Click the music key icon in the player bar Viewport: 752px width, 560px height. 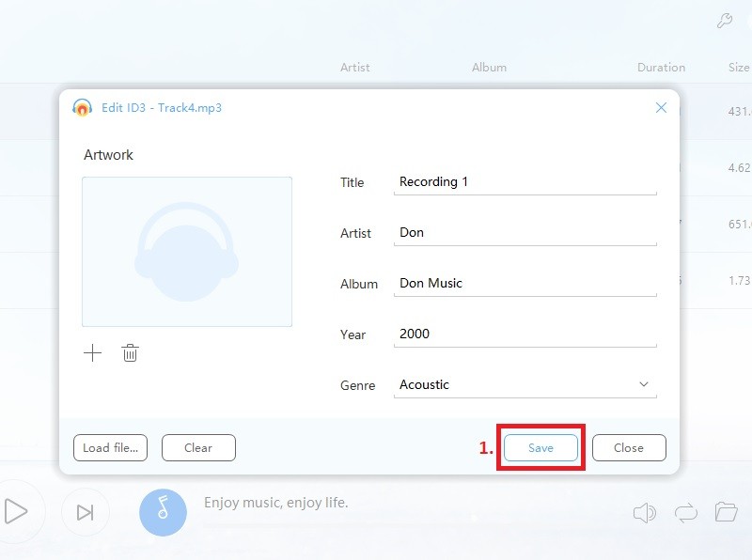click(x=164, y=513)
